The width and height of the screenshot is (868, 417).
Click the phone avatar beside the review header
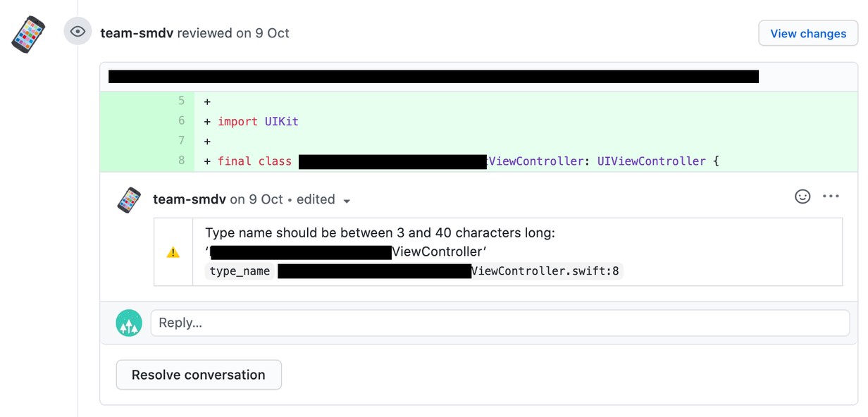click(28, 34)
